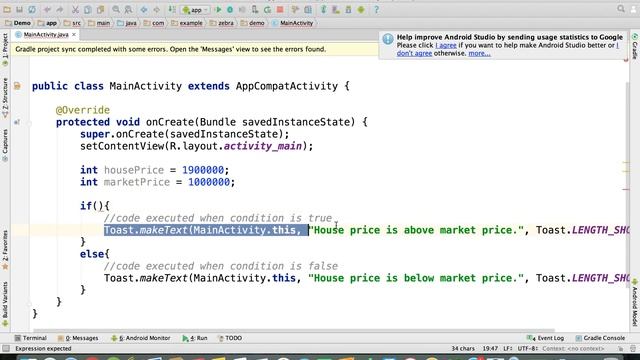Change the LF line separator setting
Screen dimensions: 640x360
point(508,349)
